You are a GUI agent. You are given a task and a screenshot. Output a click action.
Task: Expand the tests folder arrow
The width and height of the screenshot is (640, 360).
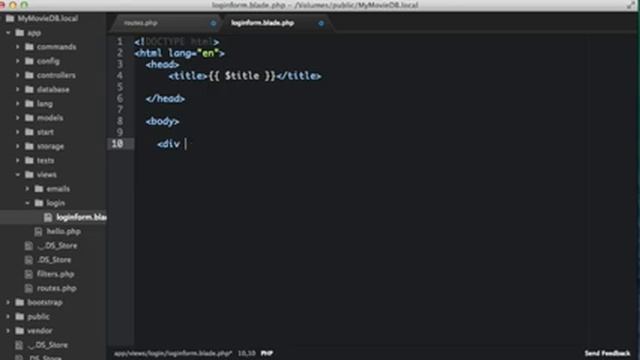[x=18, y=160]
